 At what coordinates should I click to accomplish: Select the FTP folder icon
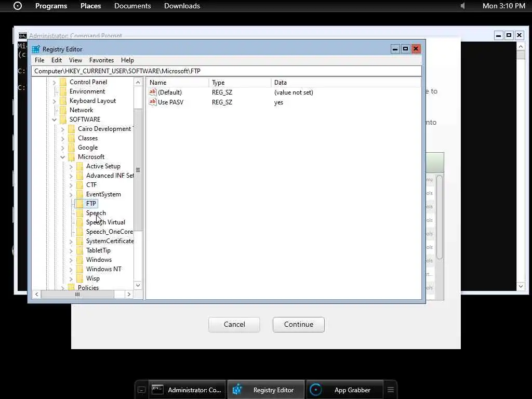click(79, 203)
